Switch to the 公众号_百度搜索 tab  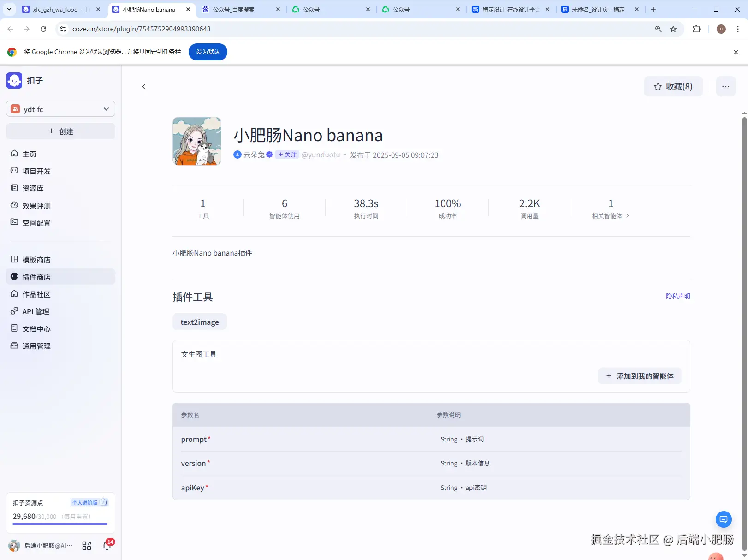pos(241,9)
